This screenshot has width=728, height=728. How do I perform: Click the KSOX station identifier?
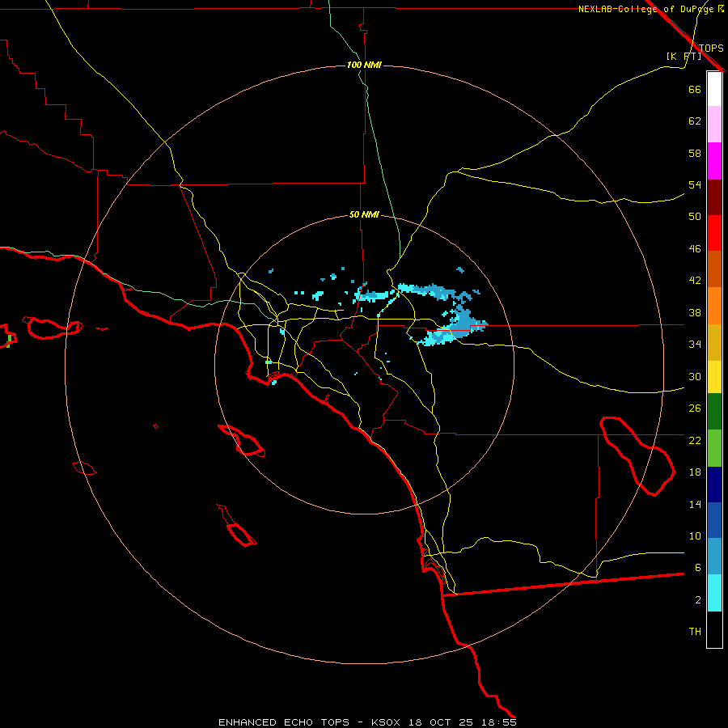click(x=386, y=722)
